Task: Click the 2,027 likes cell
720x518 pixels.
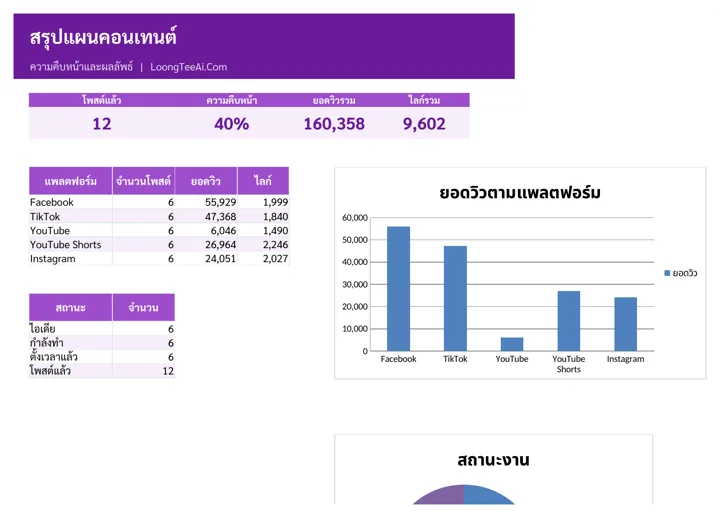Action: [x=264, y=259]
